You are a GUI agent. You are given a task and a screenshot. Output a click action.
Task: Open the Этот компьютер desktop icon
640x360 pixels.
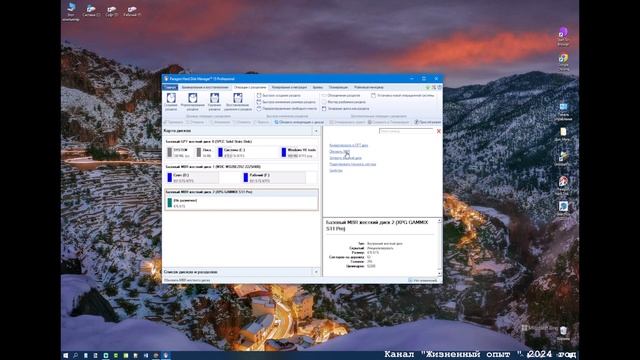click(71, 11)
